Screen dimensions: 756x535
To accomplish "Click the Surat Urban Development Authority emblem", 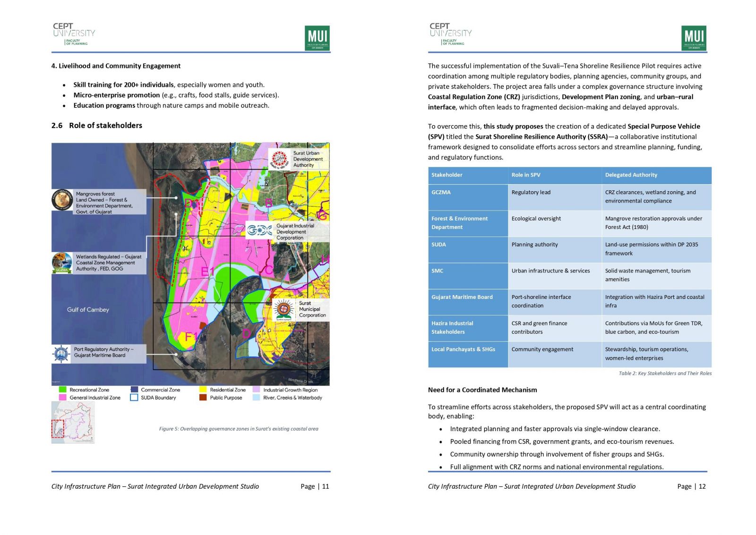I will click(x=279, y=159).
